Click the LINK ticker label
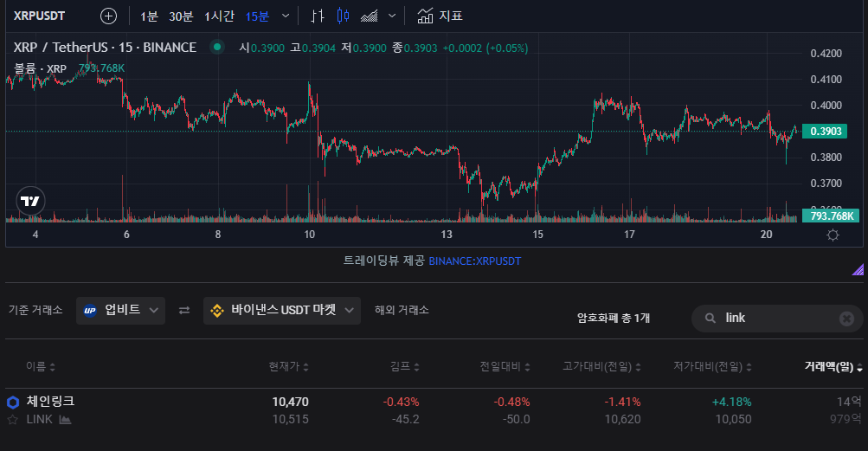Screen dimensions: 868x451 (x=39, y=420)
